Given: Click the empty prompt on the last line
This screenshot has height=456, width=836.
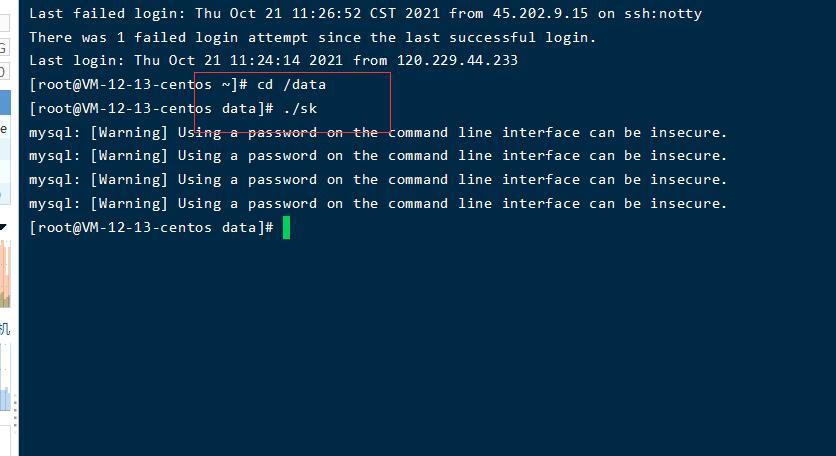Looking at the screenshot, I should point(150,228).
